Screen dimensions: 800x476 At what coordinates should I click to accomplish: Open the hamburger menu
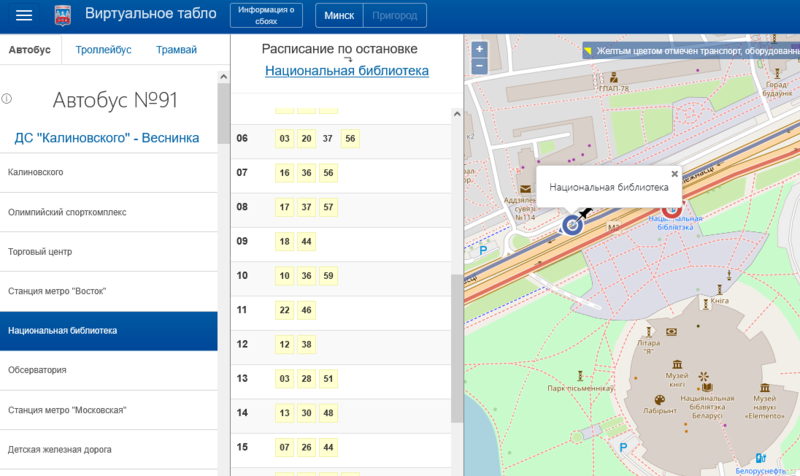coord(24,15)
